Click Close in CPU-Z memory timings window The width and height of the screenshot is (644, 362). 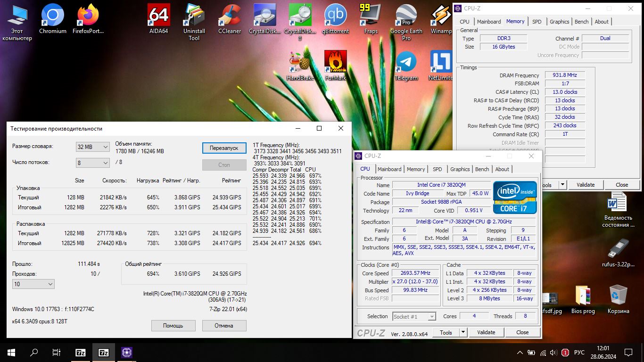pyautogui.click(x=622, y=185)
